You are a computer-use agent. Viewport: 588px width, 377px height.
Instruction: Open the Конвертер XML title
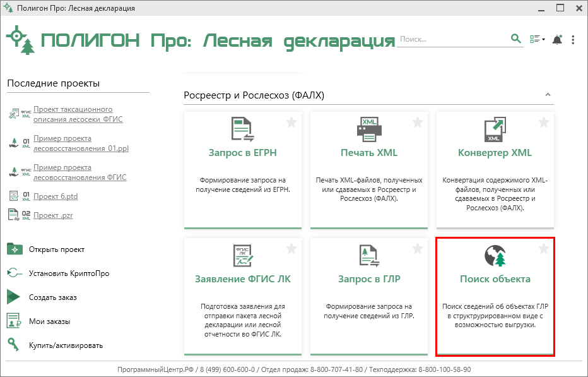[x=495, y=153]
